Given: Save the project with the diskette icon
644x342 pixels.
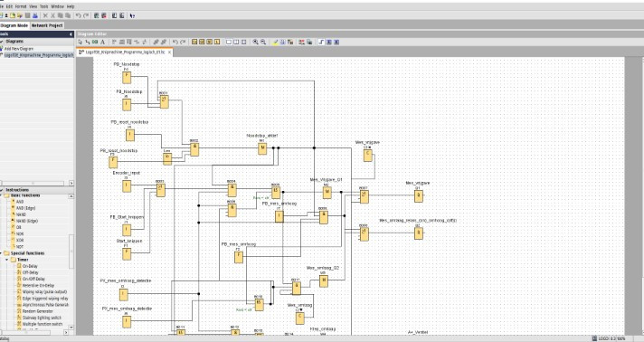Looking at the screenshot, I should [27, 15].
